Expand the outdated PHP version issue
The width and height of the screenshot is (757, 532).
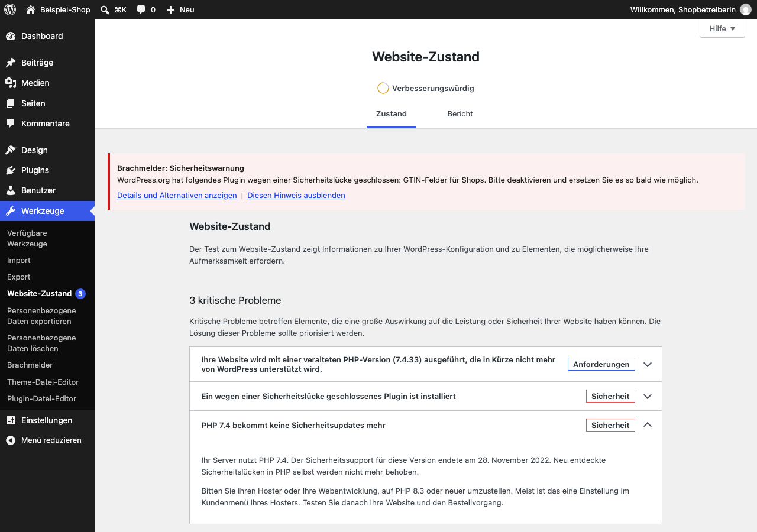[426, 364]
